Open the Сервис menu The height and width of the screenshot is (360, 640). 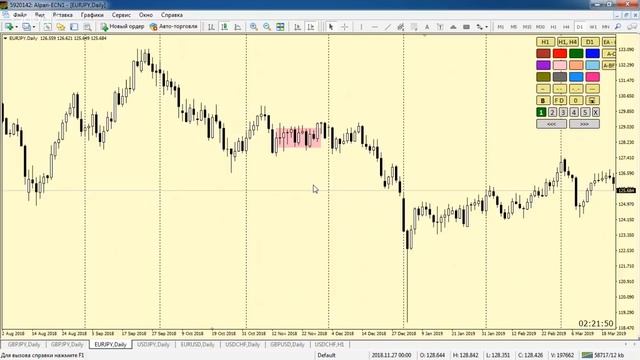(x=121, y=15)
